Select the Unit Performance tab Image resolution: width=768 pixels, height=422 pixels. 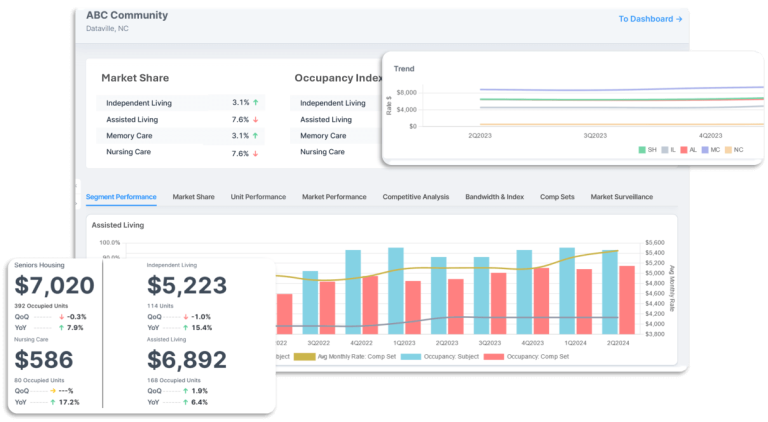coord(258,197)
